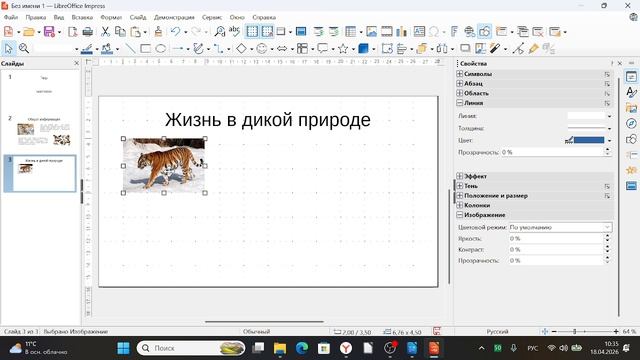Expand the Тень section

(460, 186)
